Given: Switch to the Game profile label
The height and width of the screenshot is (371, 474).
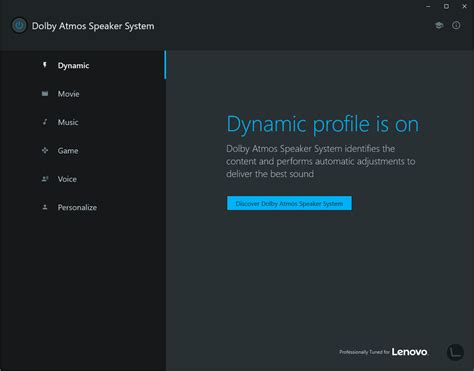Looking at the screenshot, I should click(x=68, y=151).
